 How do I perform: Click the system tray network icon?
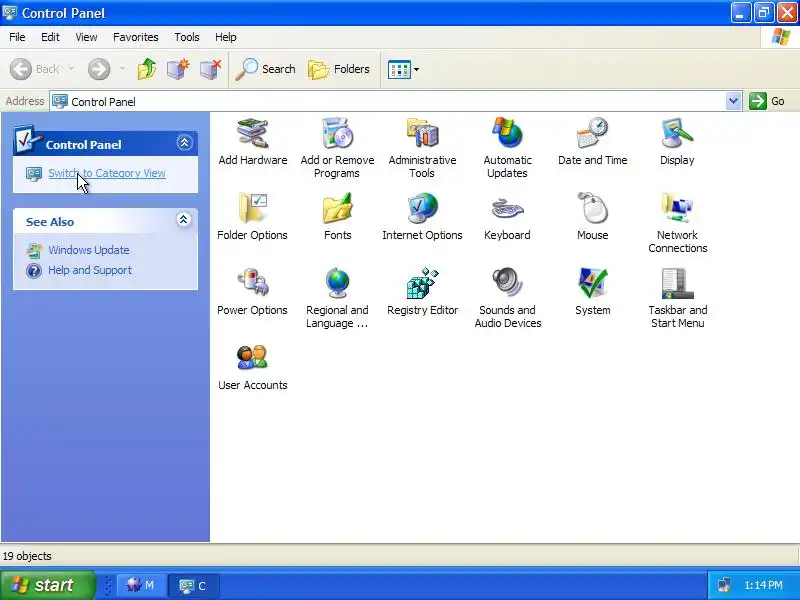723,585
